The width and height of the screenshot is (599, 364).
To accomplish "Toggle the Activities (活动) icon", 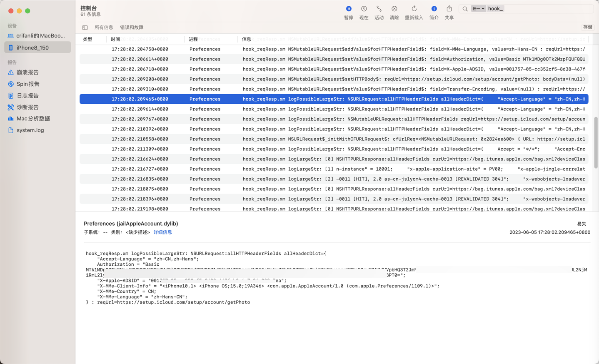I will [379, 9].
